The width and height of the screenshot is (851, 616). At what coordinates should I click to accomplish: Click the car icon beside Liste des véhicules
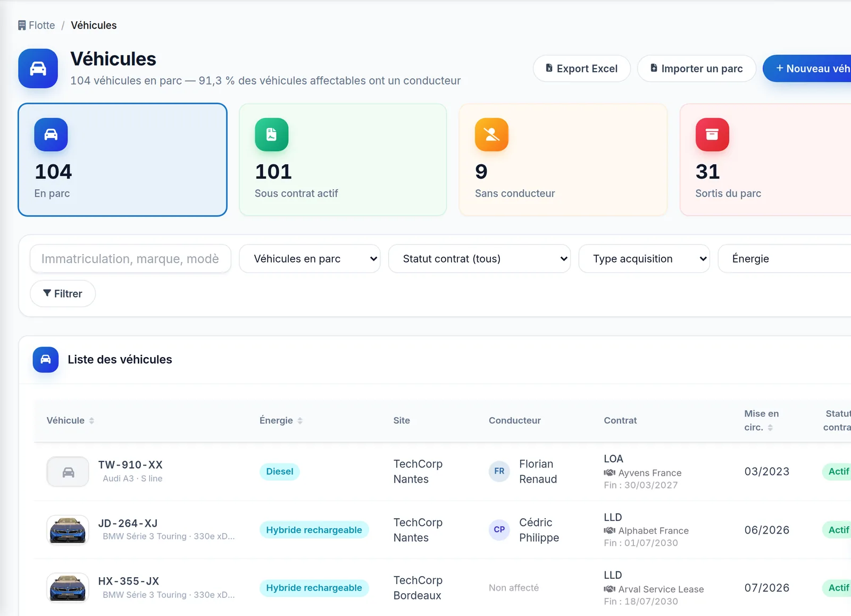(46, 360)
